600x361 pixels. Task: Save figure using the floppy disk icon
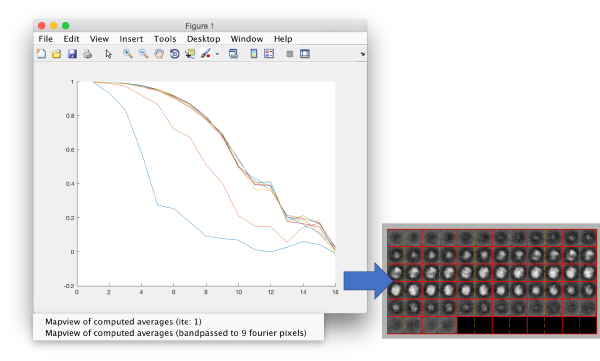tap(72, 54)
